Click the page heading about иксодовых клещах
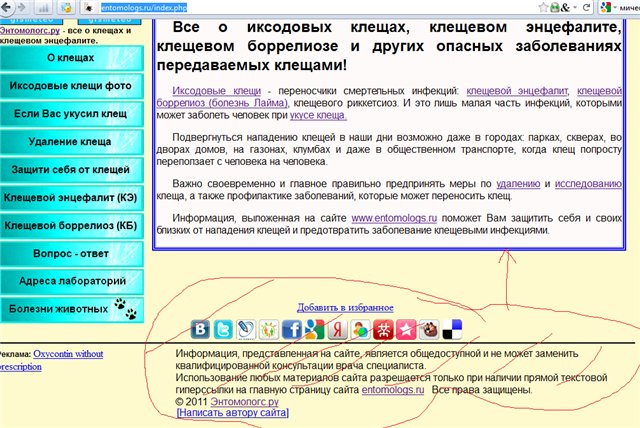The width and height of the screenshot is (640, 428). (389, 46)
